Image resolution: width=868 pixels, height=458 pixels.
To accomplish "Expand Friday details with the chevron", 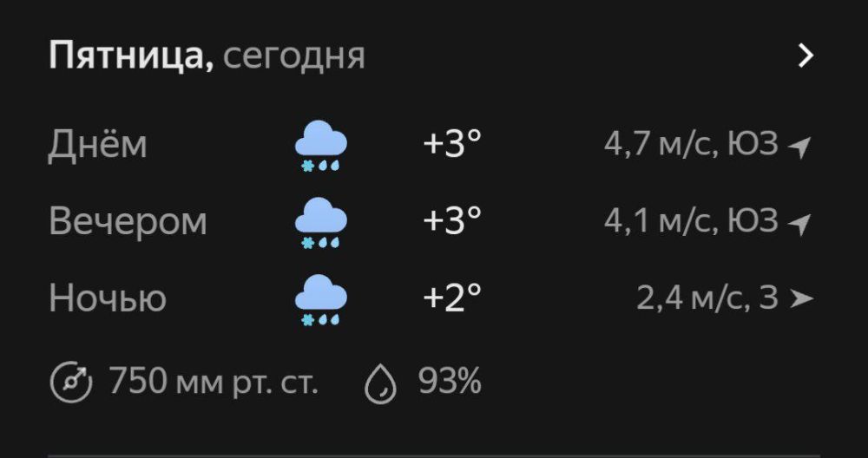I will click(806, 56).
